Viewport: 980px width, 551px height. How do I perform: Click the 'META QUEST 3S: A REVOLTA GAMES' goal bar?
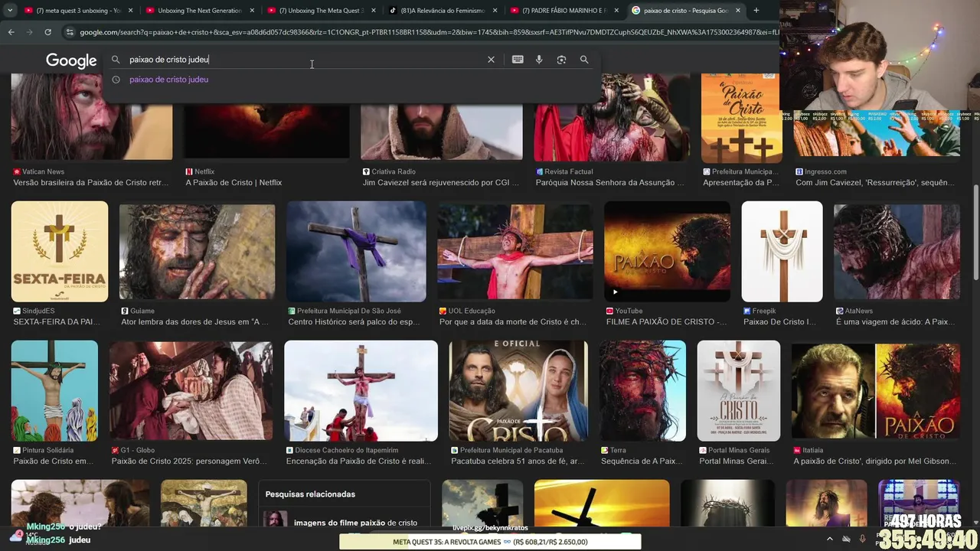490,542
